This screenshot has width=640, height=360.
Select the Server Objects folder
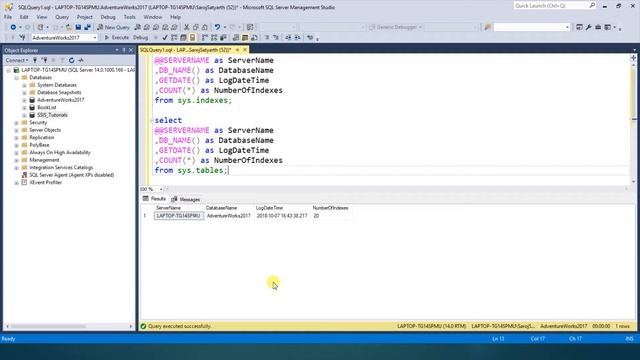click(x=45, y=130)
